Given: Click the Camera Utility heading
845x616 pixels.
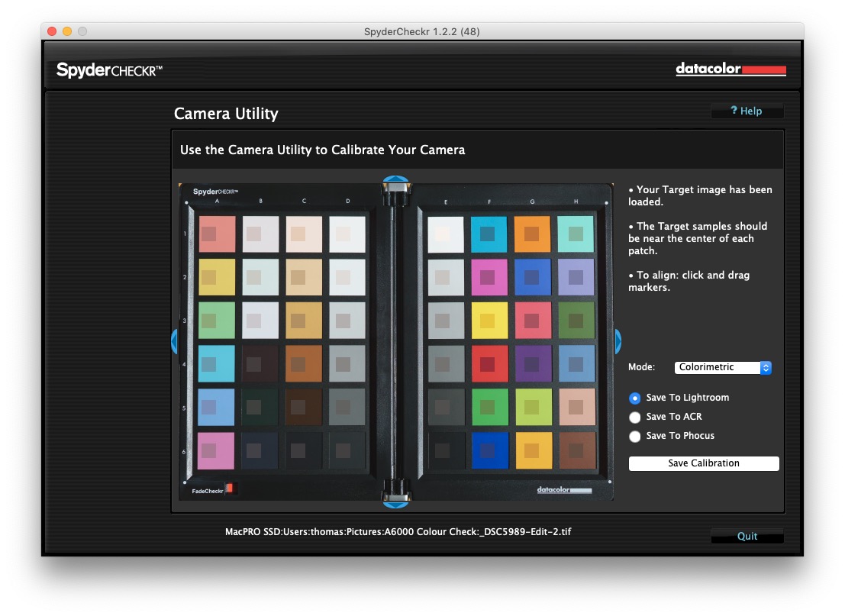Looking at the screenshot, I should 226,114.
